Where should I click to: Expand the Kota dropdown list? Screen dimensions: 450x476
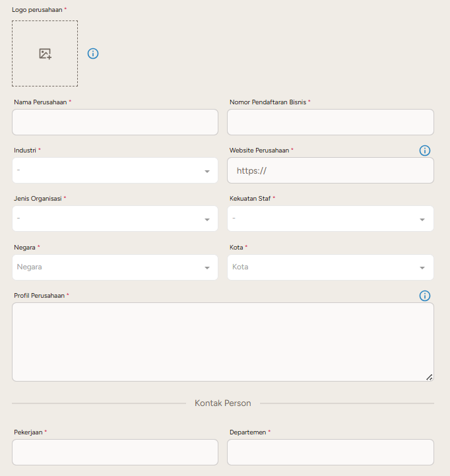point(330,267)
